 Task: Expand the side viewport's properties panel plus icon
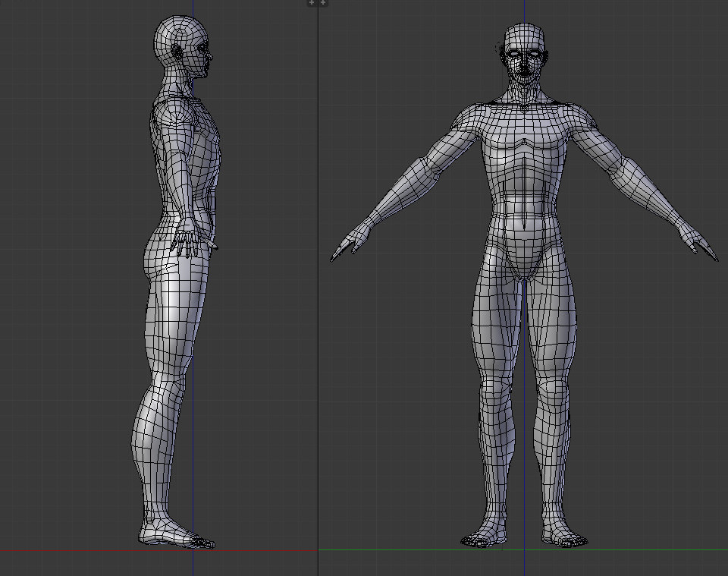(x=311, y=3)
